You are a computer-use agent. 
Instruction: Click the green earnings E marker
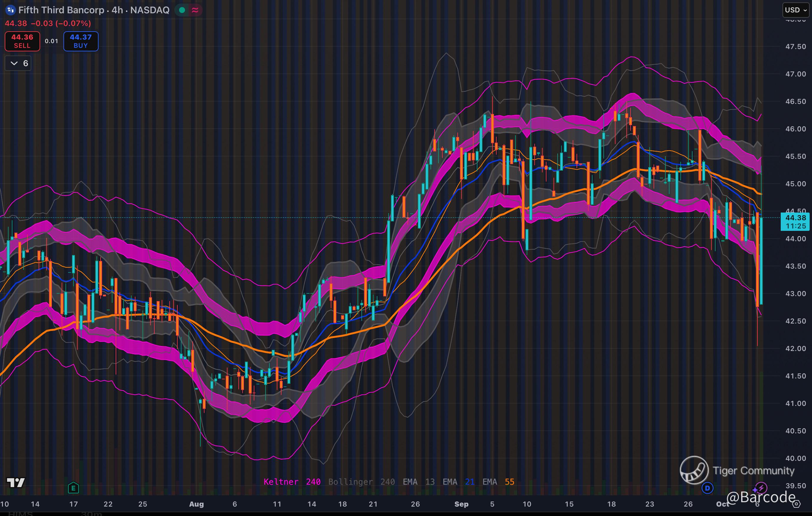click(x=73, y=488)
